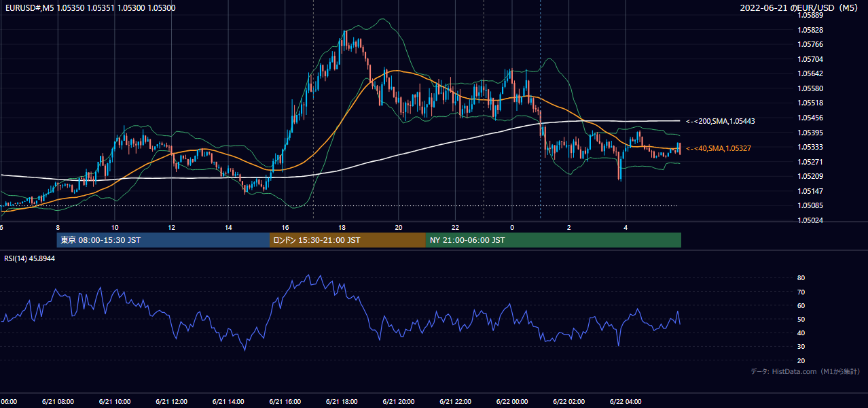The height and width of the screenshot is (408, 868).
Task: Click RSI scale level 50
Action: [x=801, y=319]
